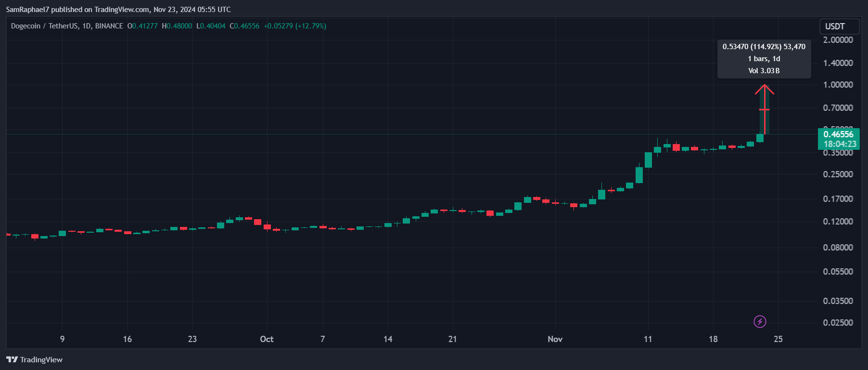Click the 0.70000 price axis label

[838, 108]
